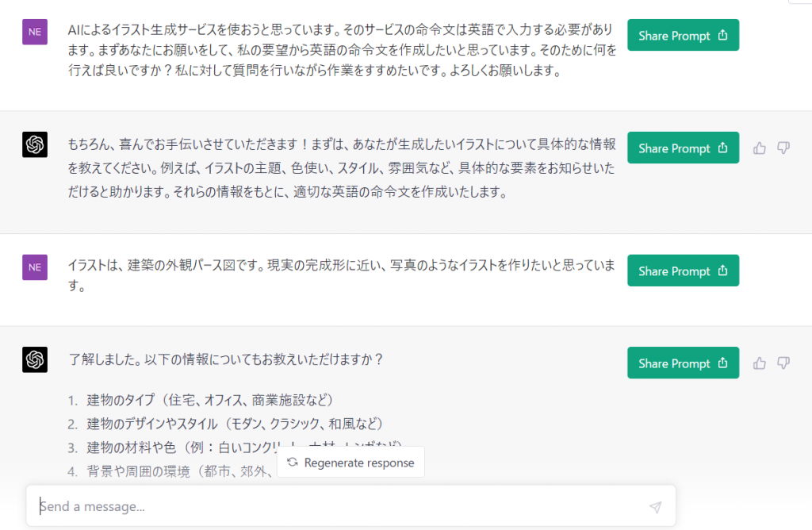The width and height of the screenshot is (812, 530).
Task: Click the NE avatar on first message
Action: click(x=35, y=32)
